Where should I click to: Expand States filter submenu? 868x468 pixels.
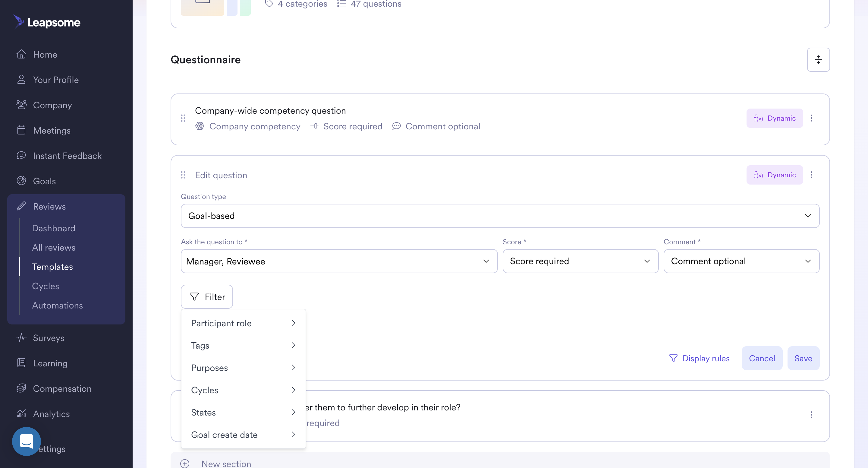243,412
